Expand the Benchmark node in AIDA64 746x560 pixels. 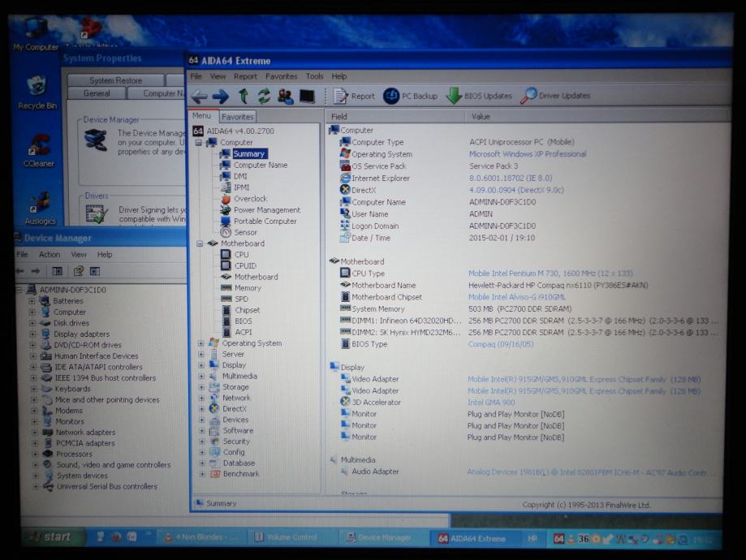[x=201, y=474]
